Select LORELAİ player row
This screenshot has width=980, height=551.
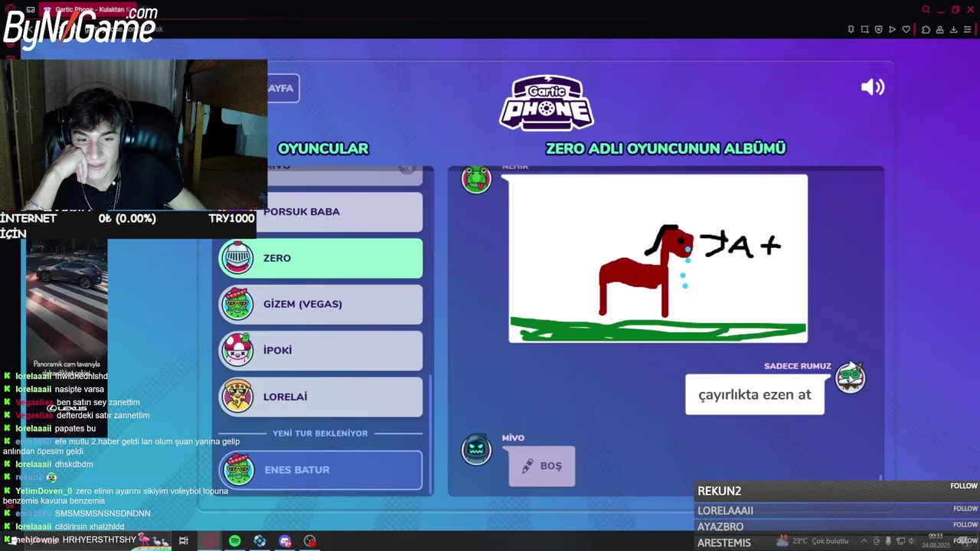pyautogui.click(x=321, y=396)
